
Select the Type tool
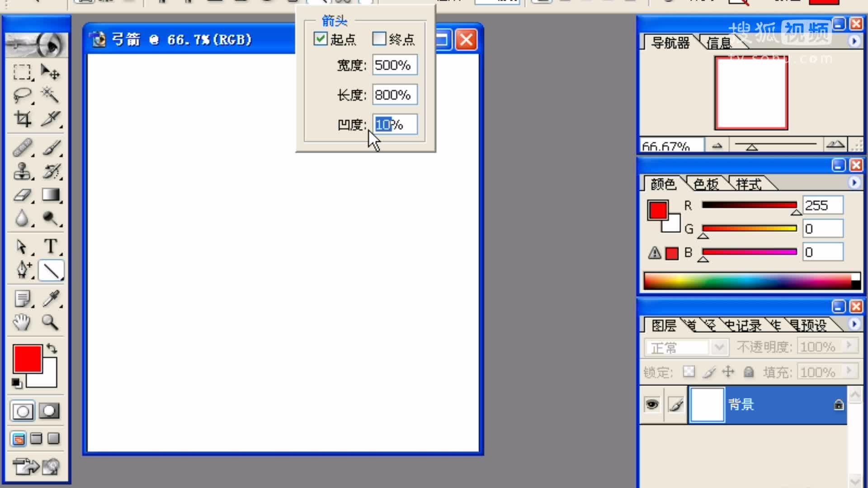(x=51, y=247)
